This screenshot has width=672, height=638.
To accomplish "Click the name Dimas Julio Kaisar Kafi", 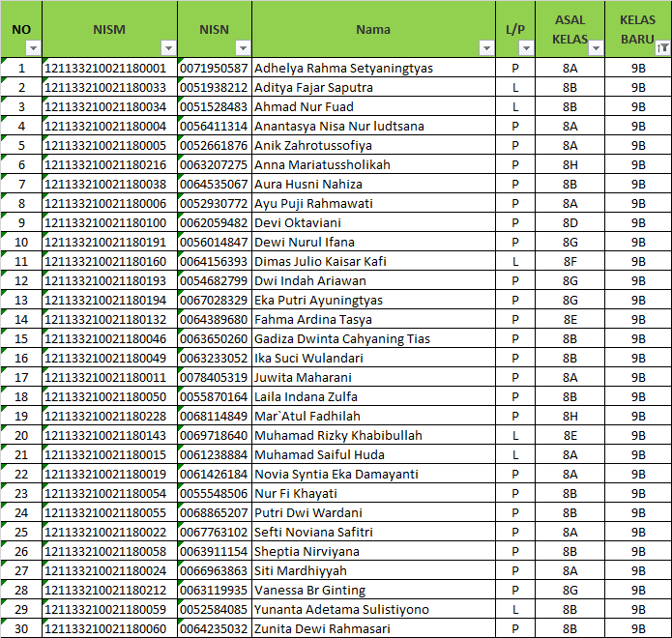I will 320,261.
